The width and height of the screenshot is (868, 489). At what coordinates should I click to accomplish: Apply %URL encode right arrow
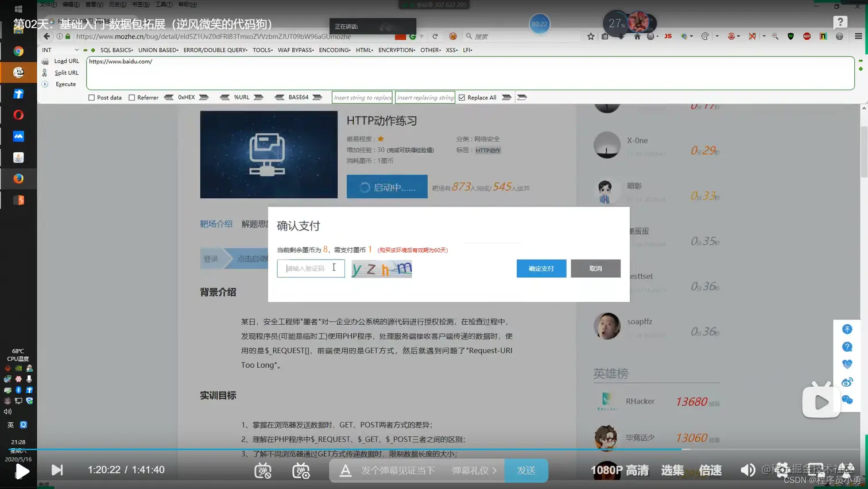coord(258,98)
